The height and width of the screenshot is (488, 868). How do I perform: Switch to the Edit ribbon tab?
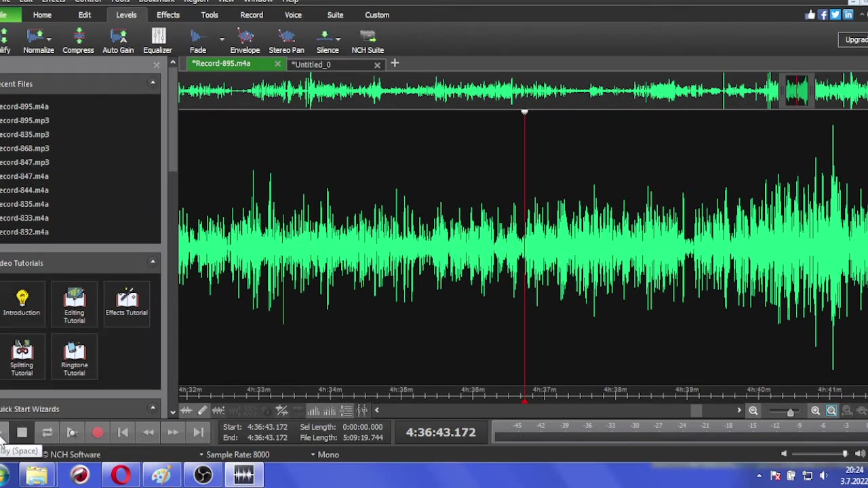click(x=85, y=15)
